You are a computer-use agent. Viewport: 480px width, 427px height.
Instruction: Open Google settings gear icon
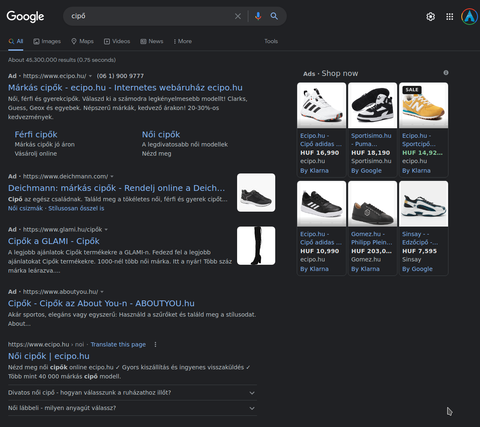tap(430, 17)
